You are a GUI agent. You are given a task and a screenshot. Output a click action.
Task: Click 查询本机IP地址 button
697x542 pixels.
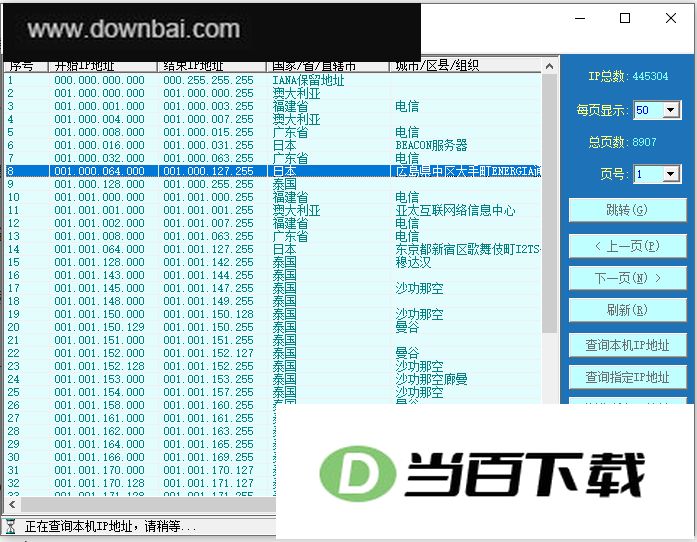point(627,345)
